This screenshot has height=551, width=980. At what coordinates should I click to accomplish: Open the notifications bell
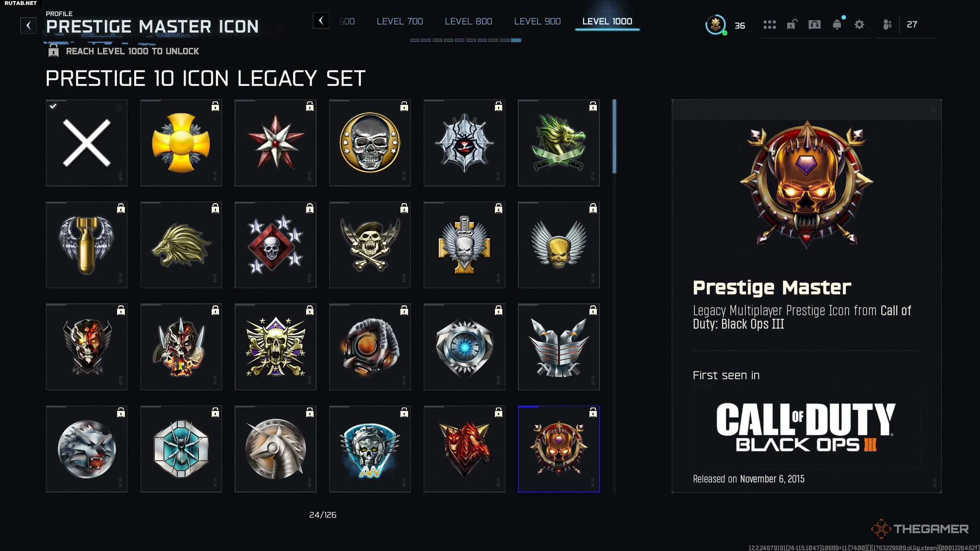837,24
